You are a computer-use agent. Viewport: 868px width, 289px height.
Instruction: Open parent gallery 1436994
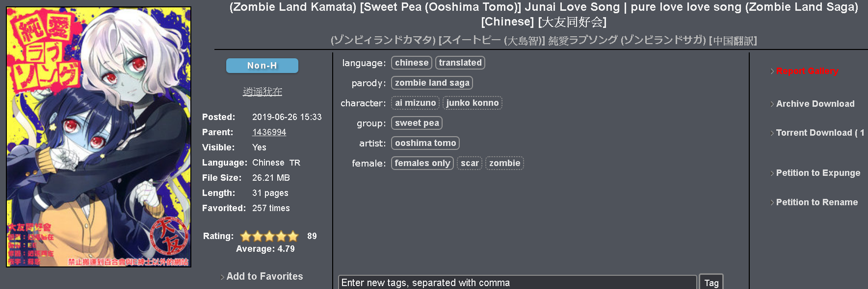point(269,132)
